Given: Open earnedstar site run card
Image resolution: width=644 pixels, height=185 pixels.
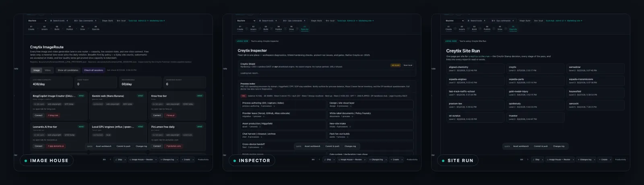Looking at the screenshot, I should [595, 69].
